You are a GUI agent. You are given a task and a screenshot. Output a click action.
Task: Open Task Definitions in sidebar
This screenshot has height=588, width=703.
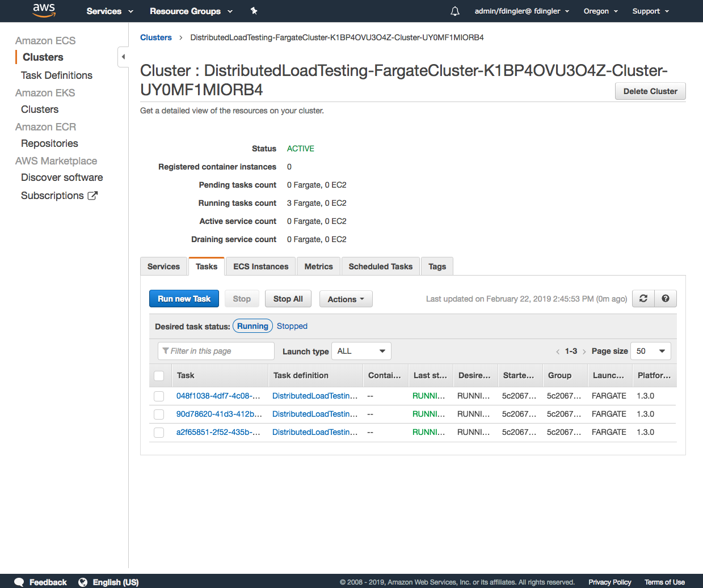click(57, 75)
